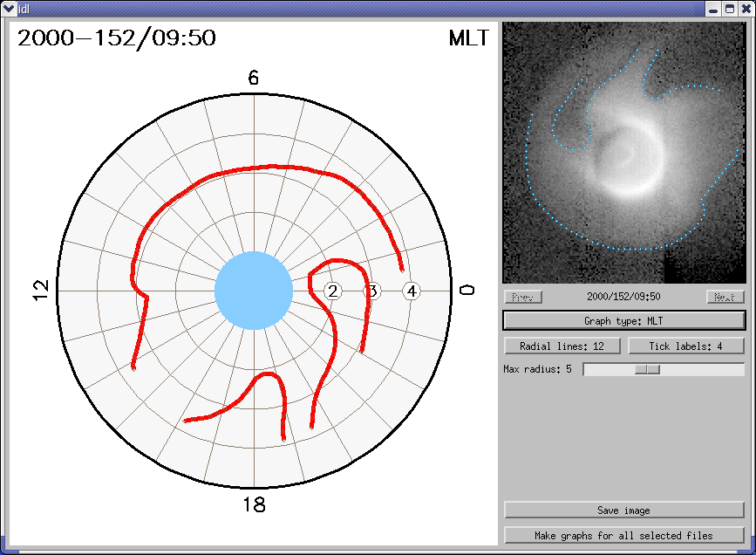Image resolution: width=756 pixels, height=555 pixels.
Task: Click the circled tick label 3
Action: 372,291
